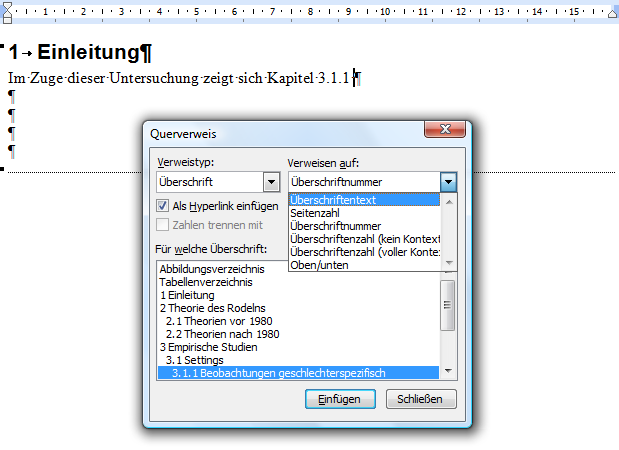Select Überschriftentext in the dropdown list

click(x=364, y=200)
